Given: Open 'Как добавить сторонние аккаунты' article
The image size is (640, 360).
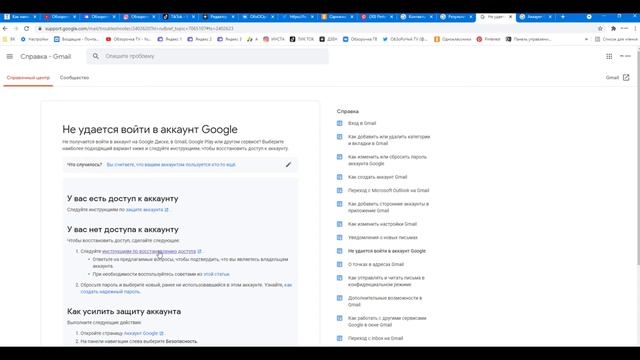Looking at the screenshot, I should tap(388, 207).
